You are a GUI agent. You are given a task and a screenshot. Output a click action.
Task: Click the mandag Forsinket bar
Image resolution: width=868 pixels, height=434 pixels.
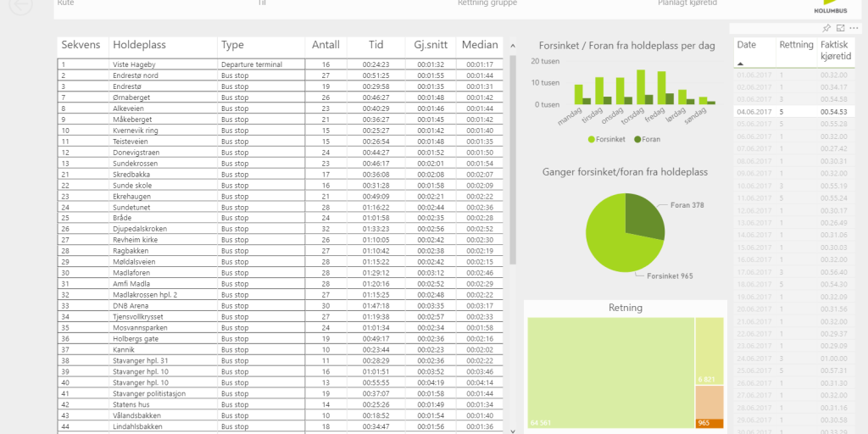click(578, 94)
